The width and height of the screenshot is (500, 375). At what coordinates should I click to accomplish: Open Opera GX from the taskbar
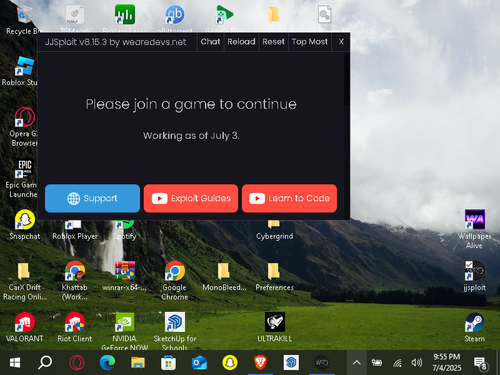tap(76, 363)
